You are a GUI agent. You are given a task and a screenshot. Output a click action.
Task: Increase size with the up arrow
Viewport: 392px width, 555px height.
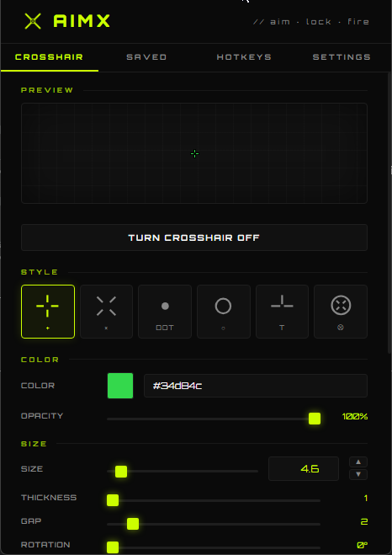pyautogui.click(x=358, y=462)
